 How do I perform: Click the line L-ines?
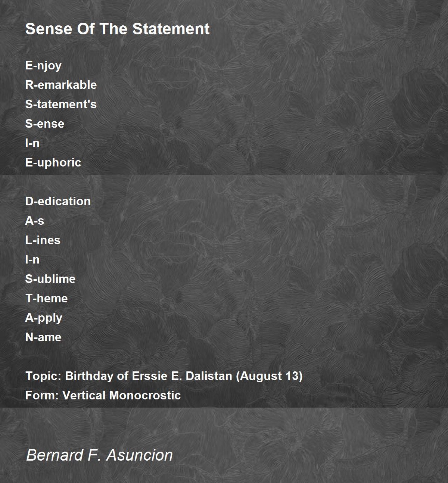pos(43,240)
